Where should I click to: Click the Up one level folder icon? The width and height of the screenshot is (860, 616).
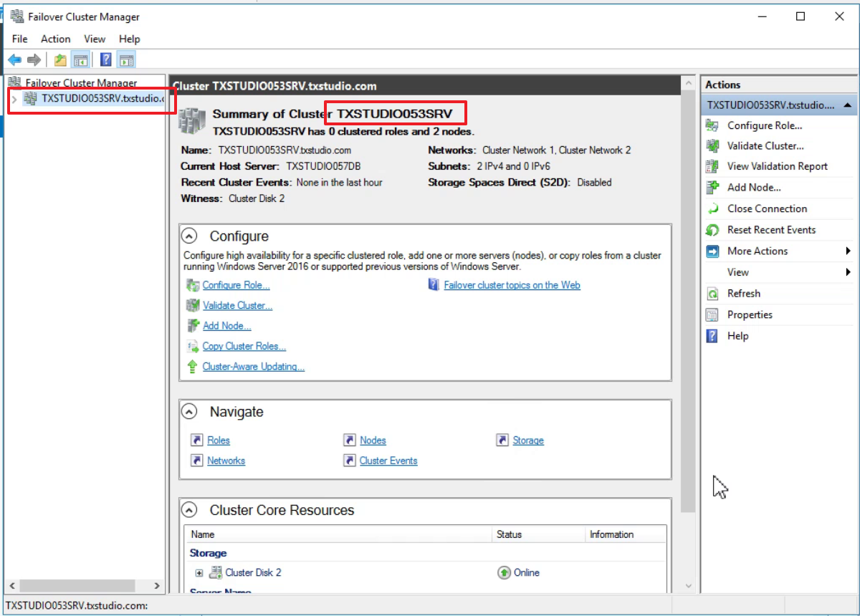pyautogui.click(x=60, y=60)
